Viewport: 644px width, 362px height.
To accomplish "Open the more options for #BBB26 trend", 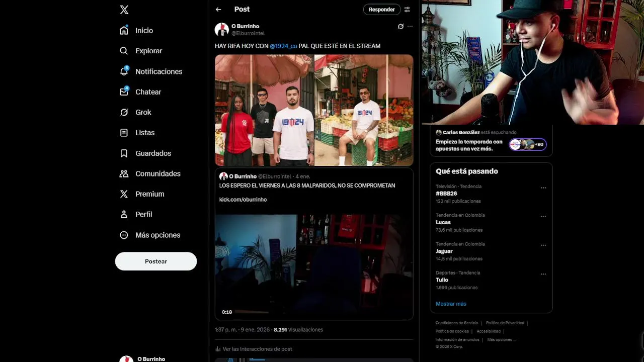I will (x=543, y=188).
